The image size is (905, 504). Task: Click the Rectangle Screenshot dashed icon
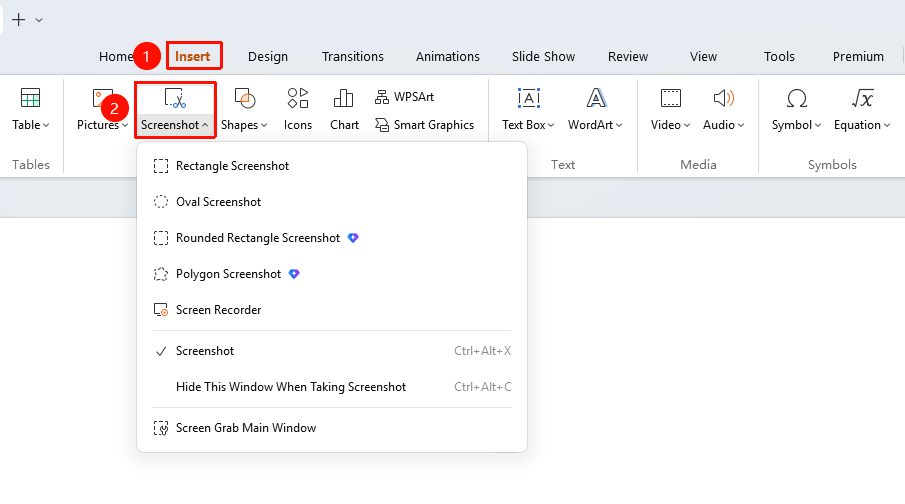[161, 166]
